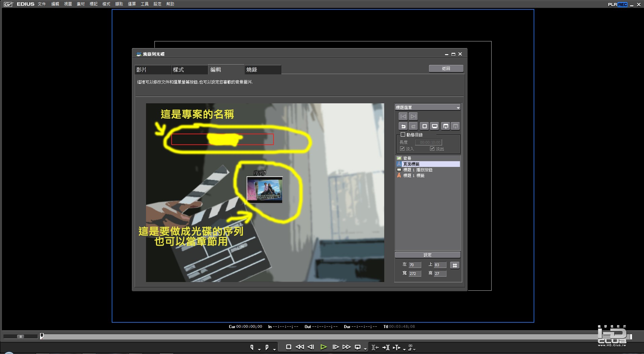Select the 背景 item in the list
This screenshot has width=644, height=354.
pyautogui.click(x=428, y=158)
